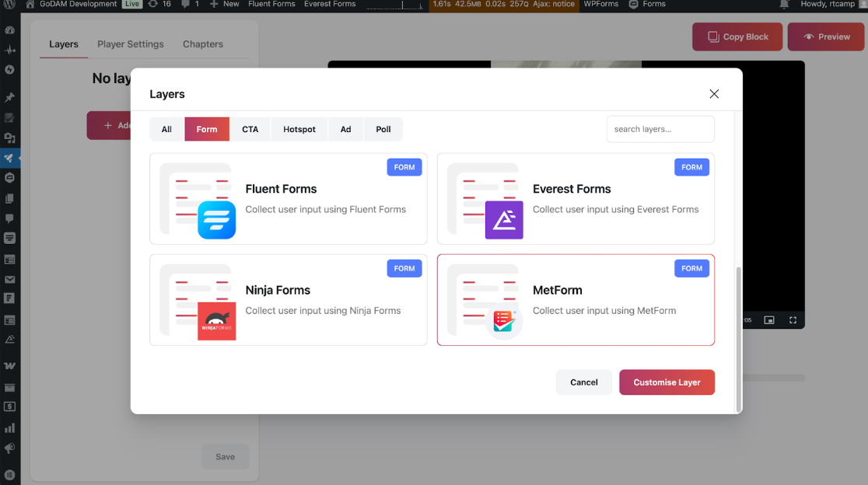Image resolution: width=868 pixels, height=485 pixels.
Task: Open admin bar comments via the bubble icon
Action: click(x=184, y=5)
